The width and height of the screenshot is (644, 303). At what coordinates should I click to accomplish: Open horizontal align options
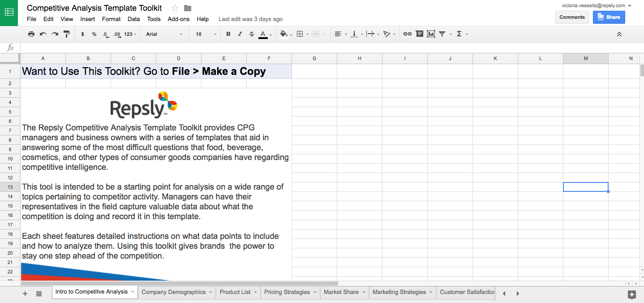pos(340,34)
